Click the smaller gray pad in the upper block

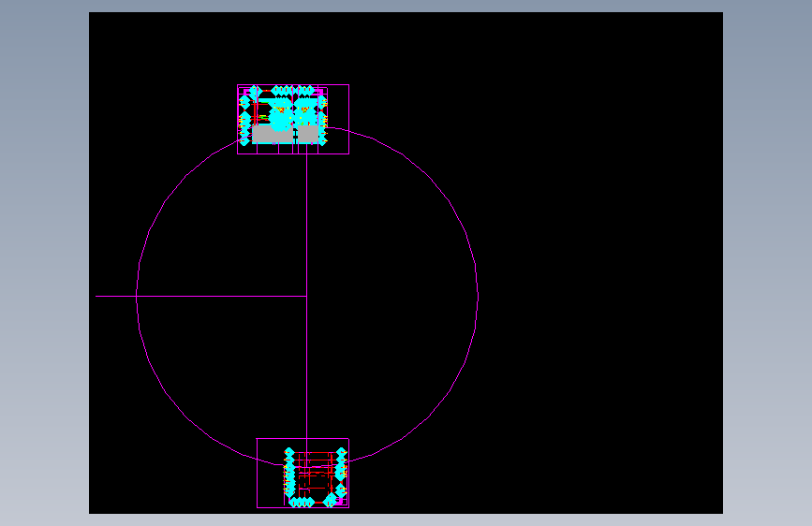(x=308, y=135)
